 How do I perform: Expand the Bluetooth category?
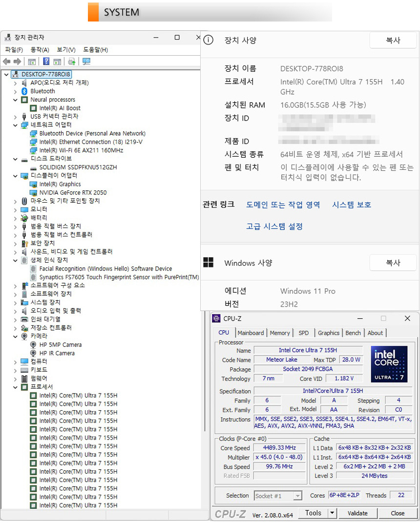15,91
